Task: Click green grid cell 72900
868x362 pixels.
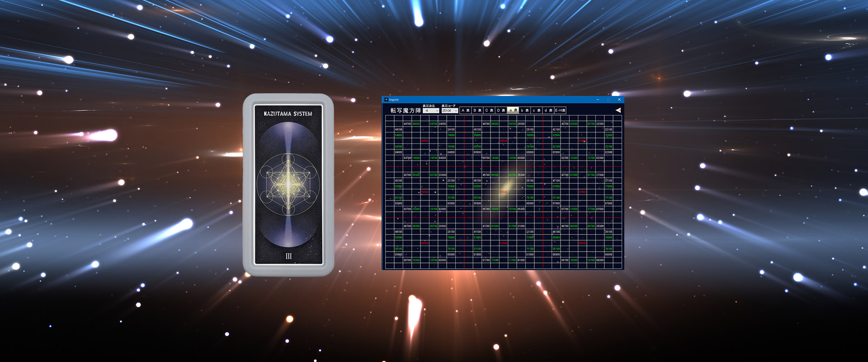Action: pos(609,135)
